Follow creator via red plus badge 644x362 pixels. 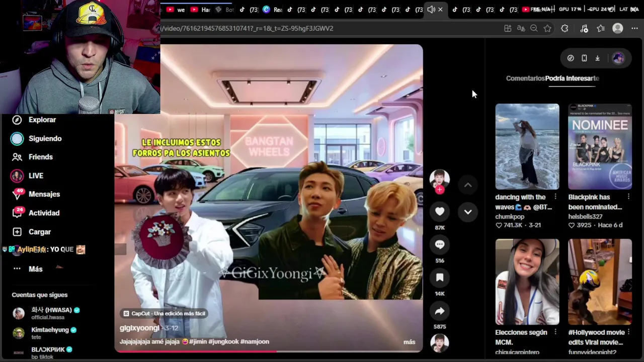440,190
